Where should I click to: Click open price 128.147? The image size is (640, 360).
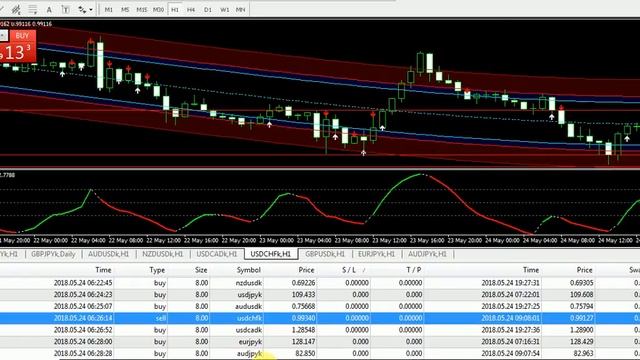pos(303,342)
